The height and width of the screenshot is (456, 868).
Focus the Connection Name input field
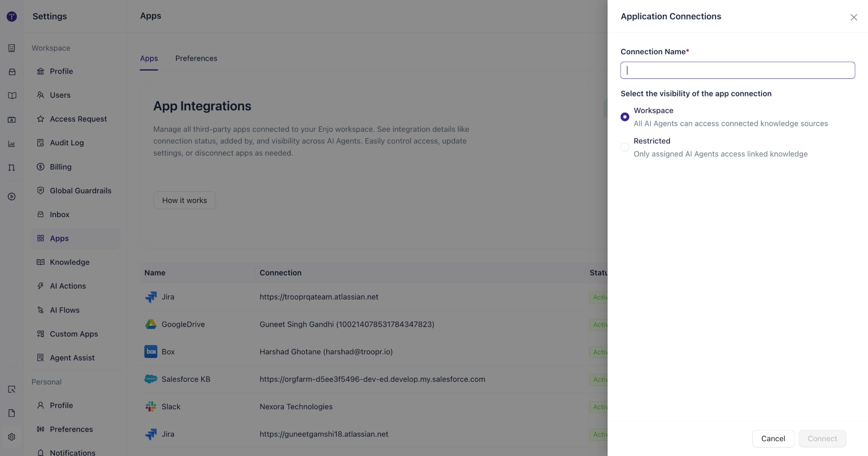(x=737, y=70)
